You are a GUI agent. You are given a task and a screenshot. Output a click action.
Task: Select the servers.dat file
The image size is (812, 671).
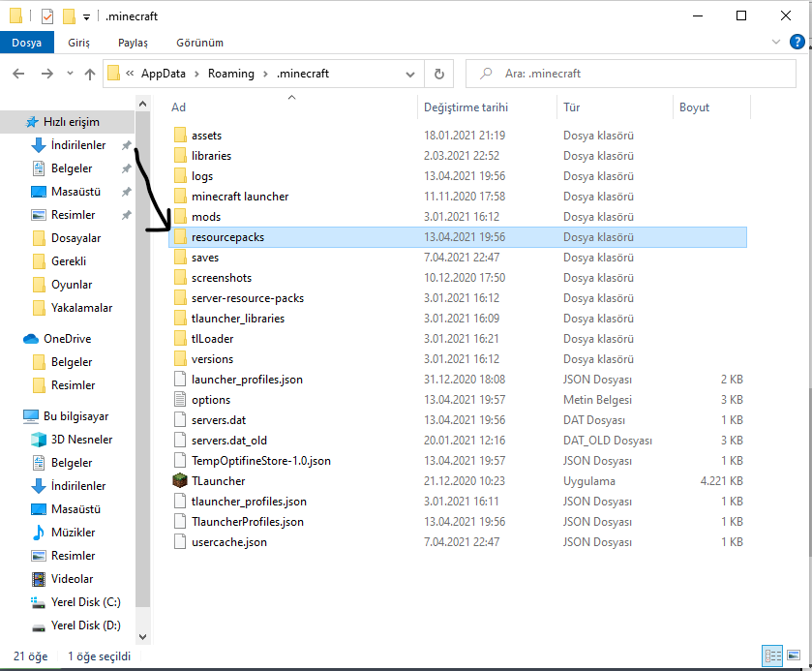coord(219,420)
